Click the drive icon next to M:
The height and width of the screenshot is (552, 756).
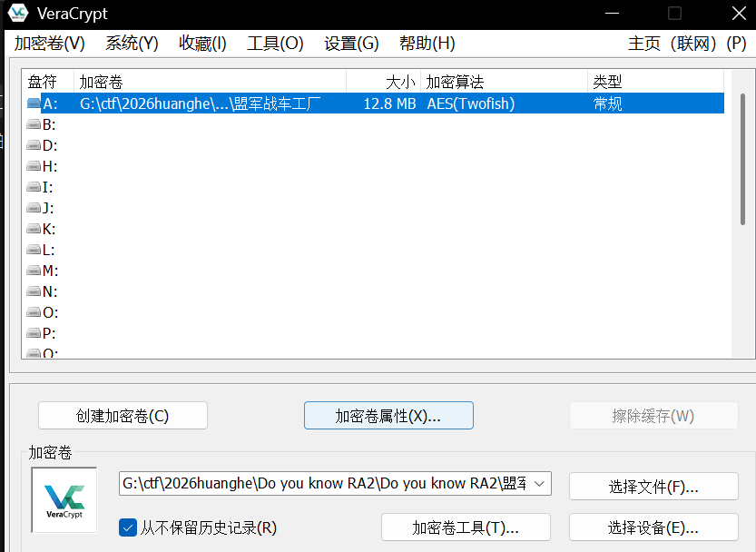point(34,271)
